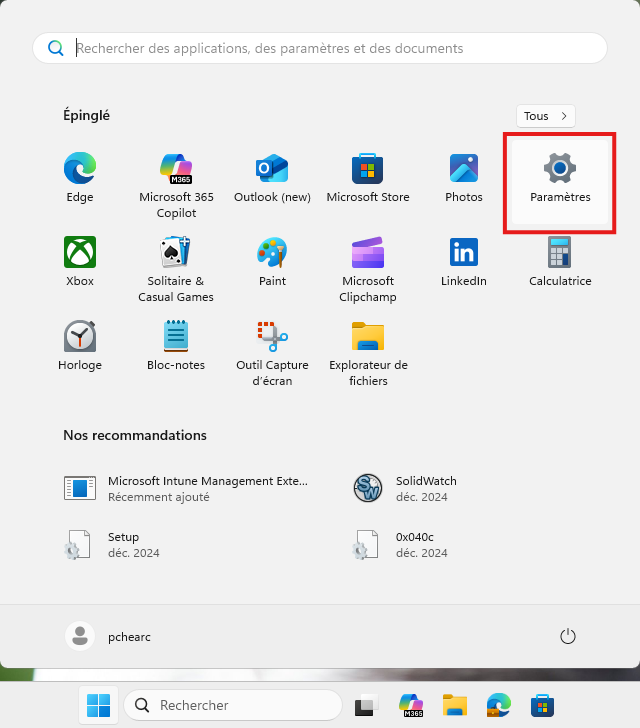Open File Explorer from the taskbar
Viewport: 640px width, 728px height.
point(455,706)
